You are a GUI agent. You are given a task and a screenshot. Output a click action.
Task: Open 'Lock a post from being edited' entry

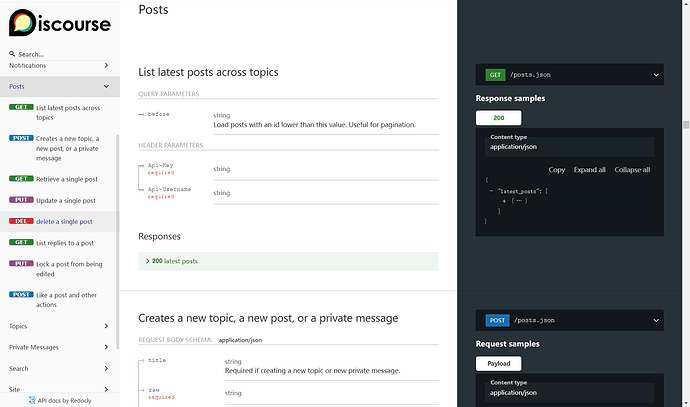[59, 269]
